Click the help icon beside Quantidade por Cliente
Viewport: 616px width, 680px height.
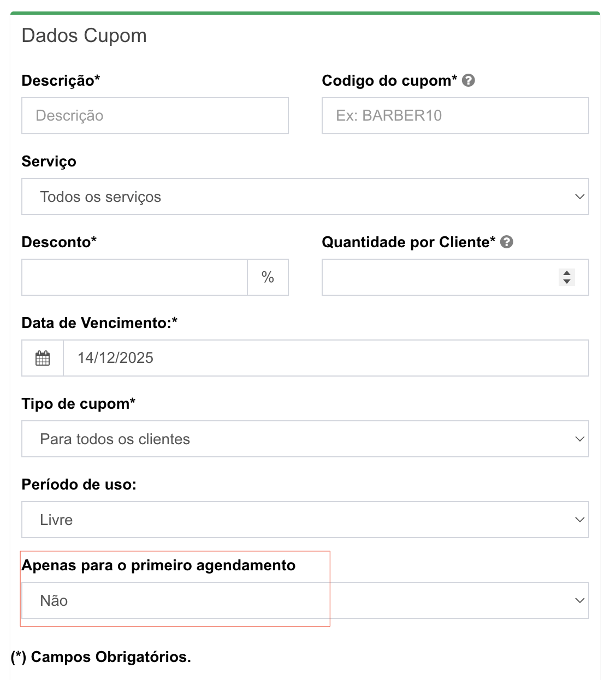[507, 242]
